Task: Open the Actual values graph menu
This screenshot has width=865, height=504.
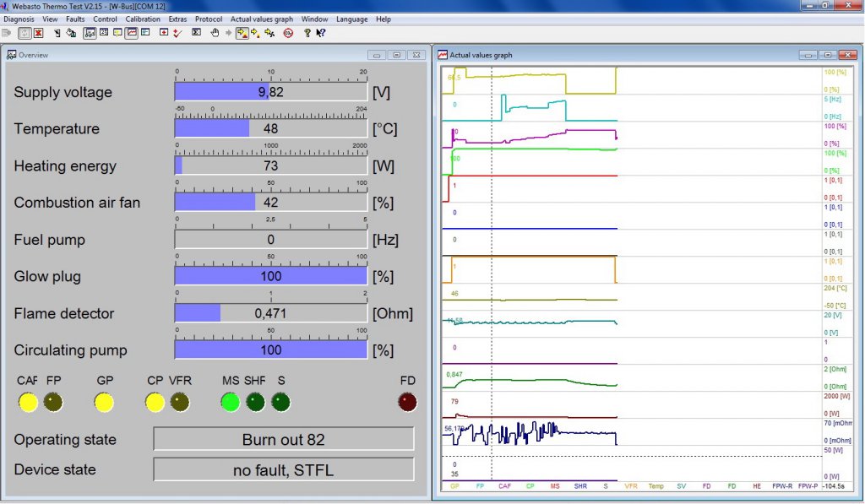Action: point(261,19)
